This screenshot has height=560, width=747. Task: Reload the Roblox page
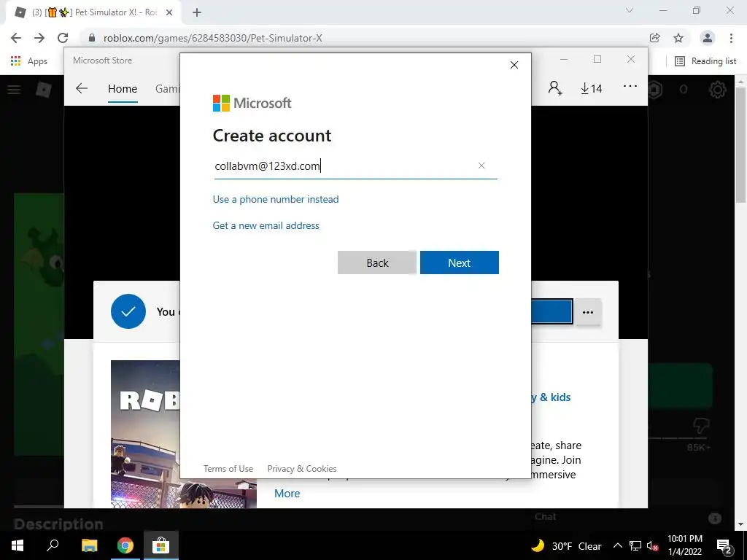[x=63, y=38]
